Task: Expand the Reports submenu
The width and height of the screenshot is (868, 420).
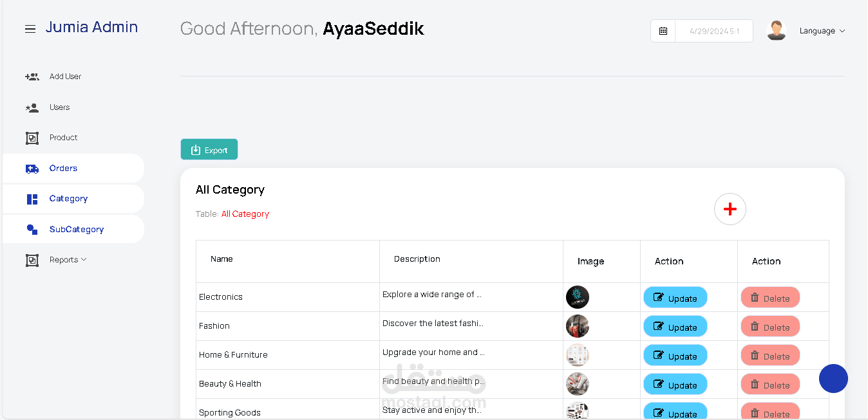Action: (x=68, y=260)
